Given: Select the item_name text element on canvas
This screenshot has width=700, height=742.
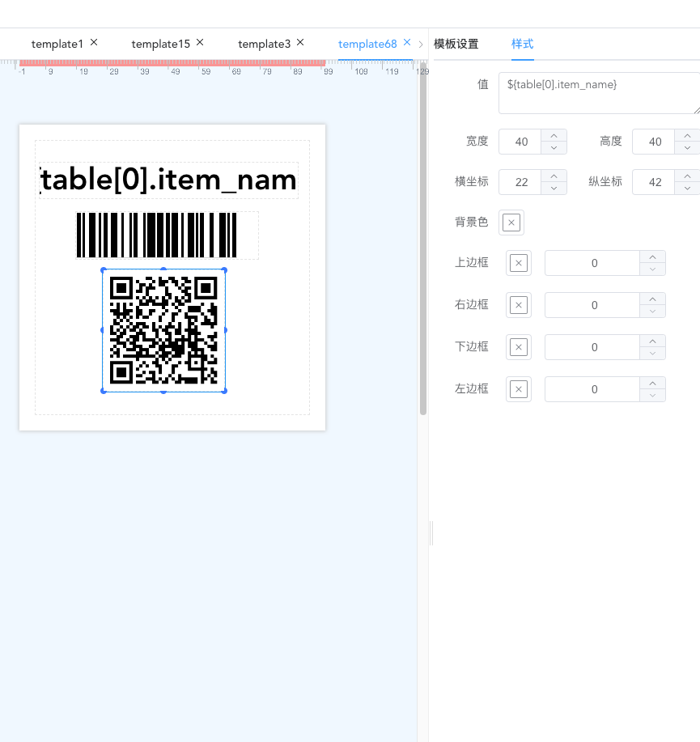Looking at the screenshot, I should pos(168,180).
